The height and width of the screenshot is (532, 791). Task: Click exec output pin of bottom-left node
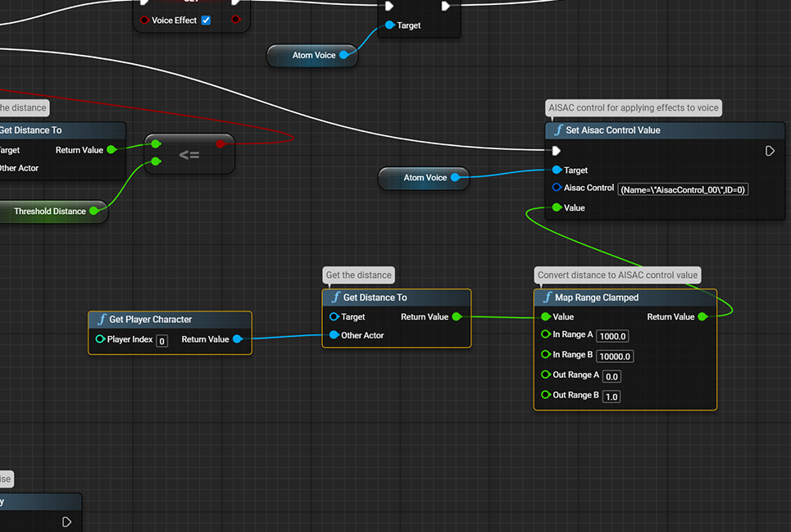tap(66, 522)
